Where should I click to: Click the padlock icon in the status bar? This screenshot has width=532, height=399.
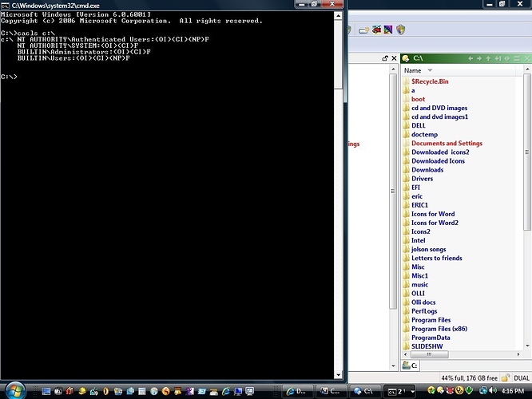(506, 377)
